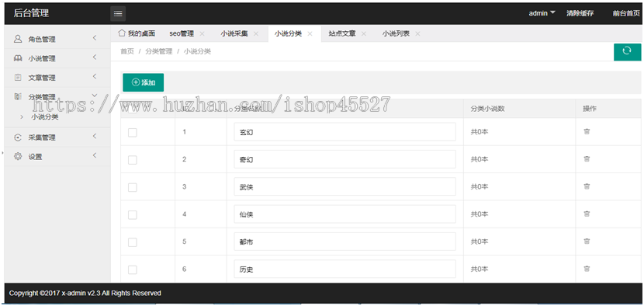Image resolution: width=644 pixels, height=306 pixels.
Task: Collapse the 分类管理 menu chevron
Action: pos(95,96)
